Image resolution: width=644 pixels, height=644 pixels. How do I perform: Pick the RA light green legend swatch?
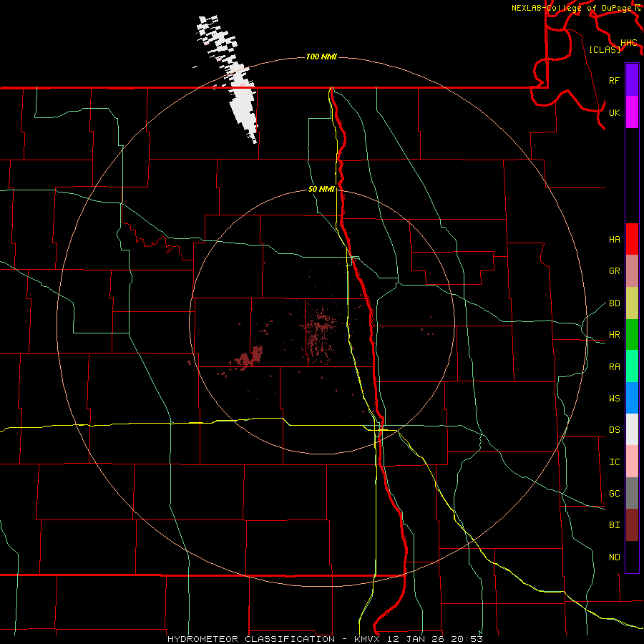click(x=632, y=366)
